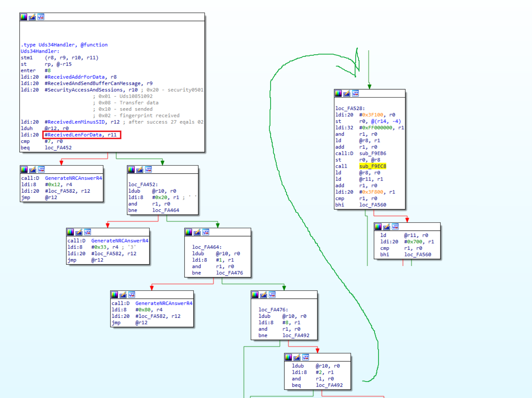This screenshot has height=398, width=532.
Task: Set node color for the #0x12 NRC block
Action: point(24,169)
